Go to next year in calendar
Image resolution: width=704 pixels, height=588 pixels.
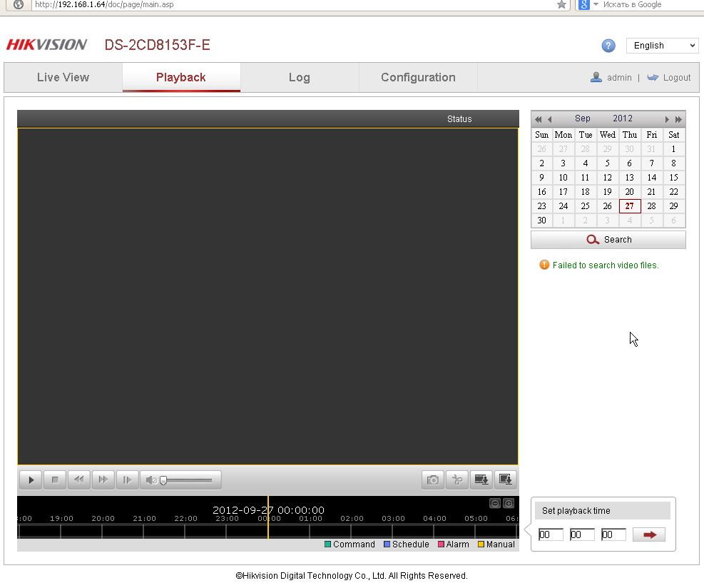click(678, 119)
